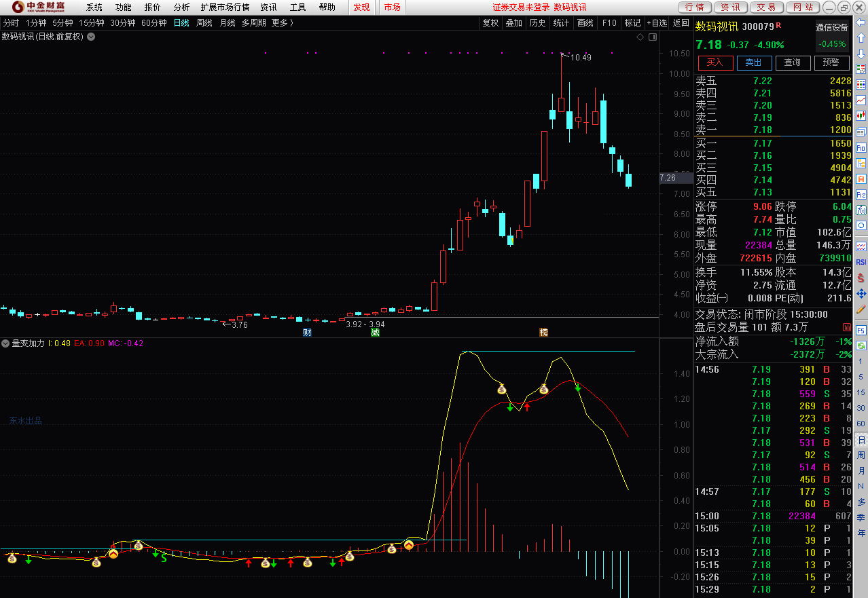Open the 更多 periods dropdown
868x598 pixels.
pos(283,22)
